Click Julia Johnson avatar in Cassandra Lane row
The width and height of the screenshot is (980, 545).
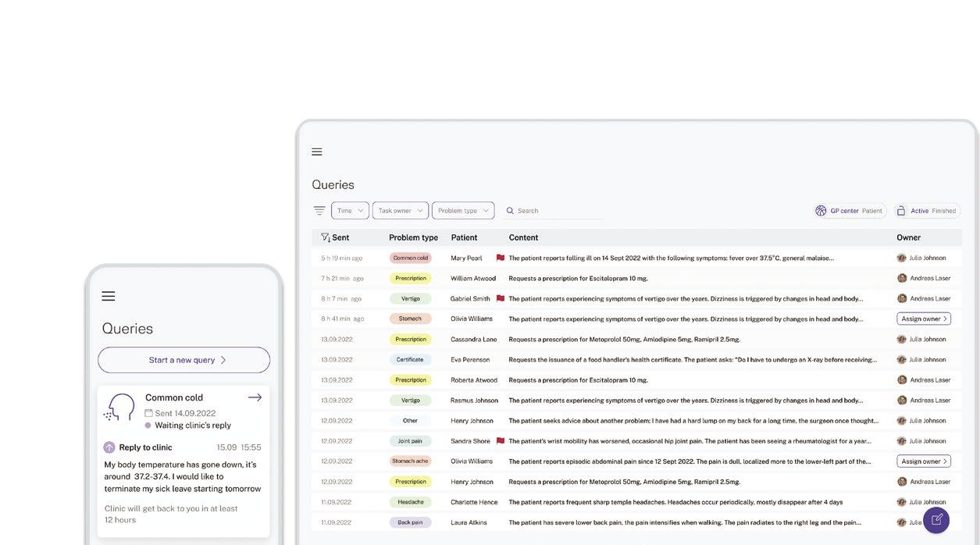pos(902,340)
